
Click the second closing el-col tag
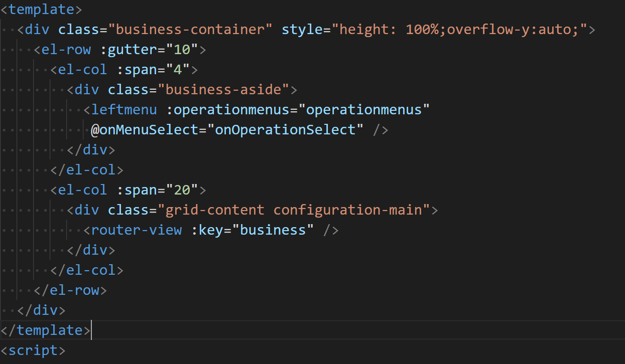[x=87, y=270]
